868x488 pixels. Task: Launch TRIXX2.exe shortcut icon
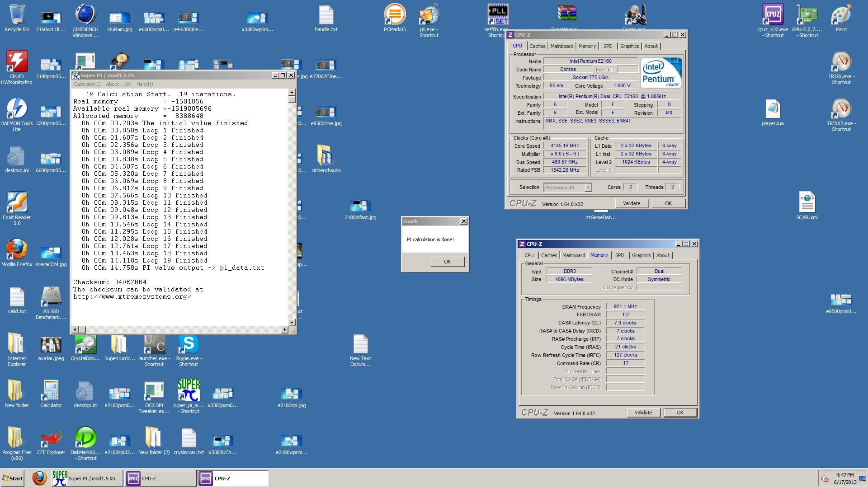(x=841, y=115)
